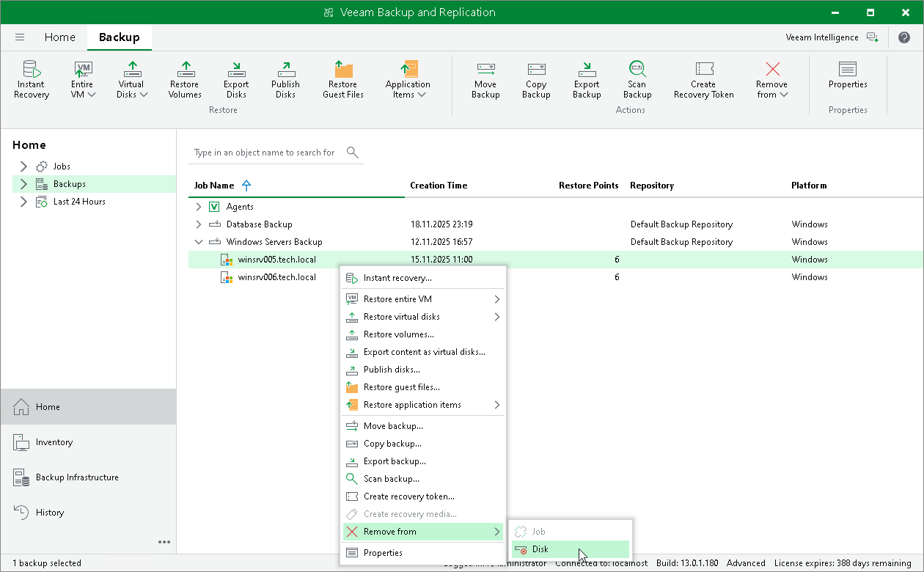Choose Export backup in context menu

click(x=423, y=461)
